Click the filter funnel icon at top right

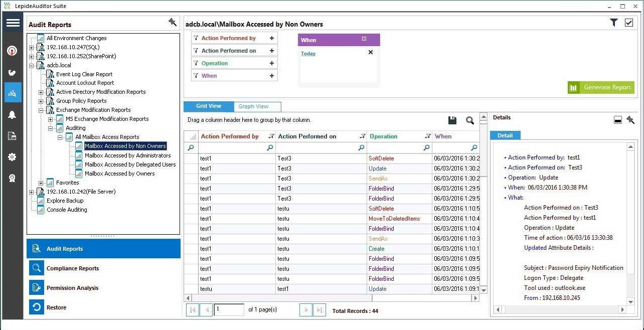(613, 23)
